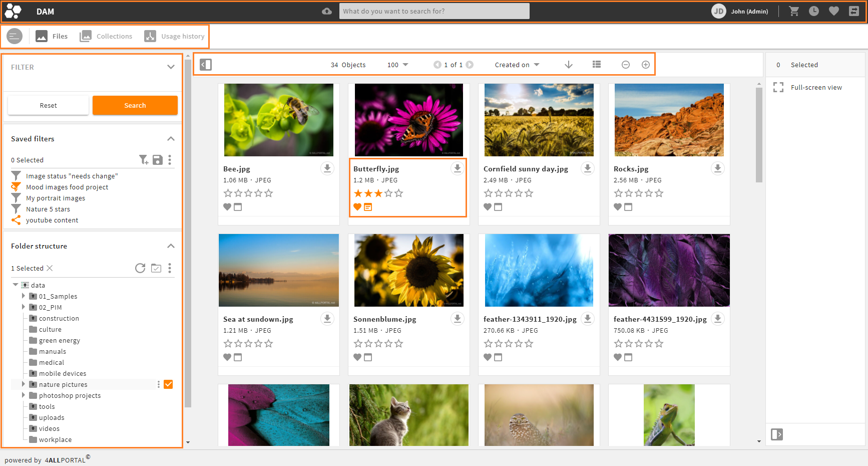Open folder structure more options menu
This screenshot has height=466, width=868.
coord(170,268)
